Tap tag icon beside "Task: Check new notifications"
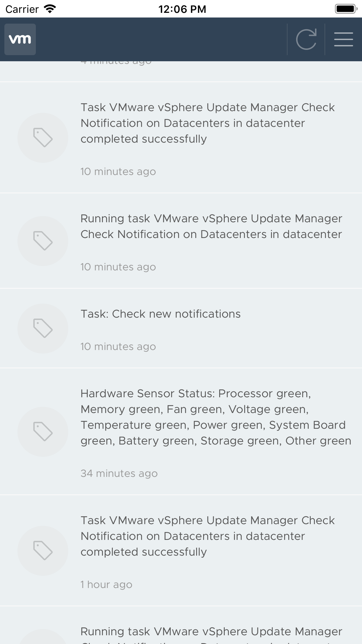The width and height of the screenshot is (362, 644). pos(43,328)
